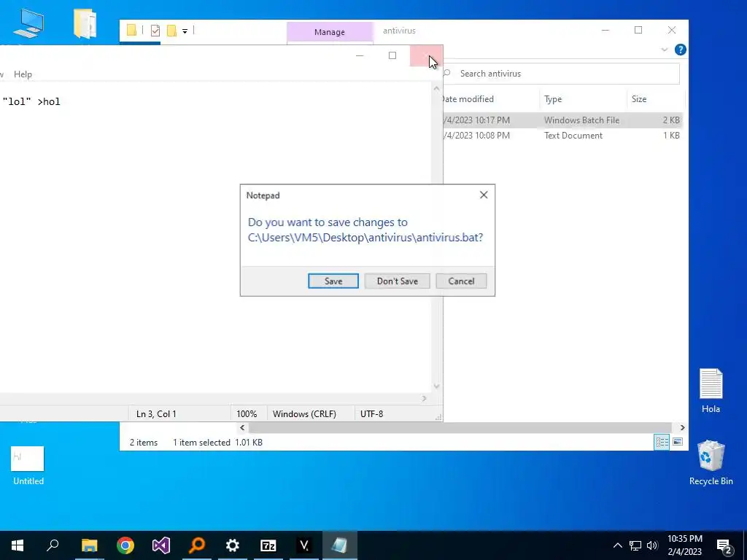The width and height of the screenshot is (747, 560).
Task: Select the Hola desktop file icon
Action: point(711,391)
